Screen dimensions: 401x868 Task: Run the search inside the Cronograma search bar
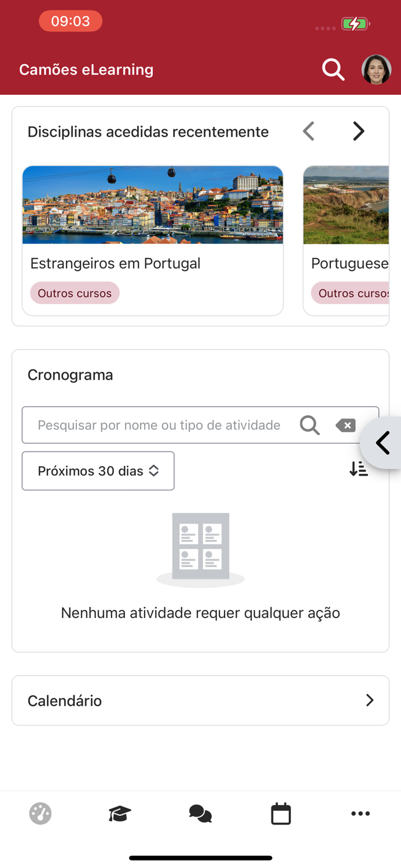(x=310, y=425)
